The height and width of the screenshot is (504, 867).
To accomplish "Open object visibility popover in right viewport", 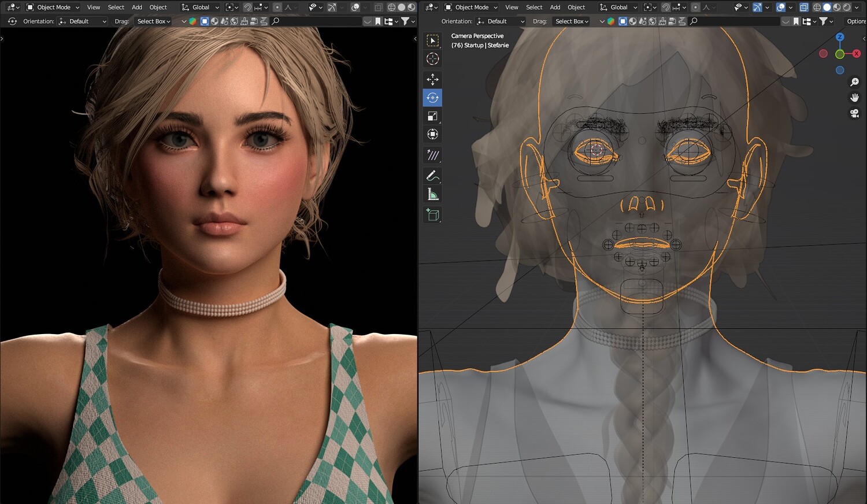I will (741, 8).
